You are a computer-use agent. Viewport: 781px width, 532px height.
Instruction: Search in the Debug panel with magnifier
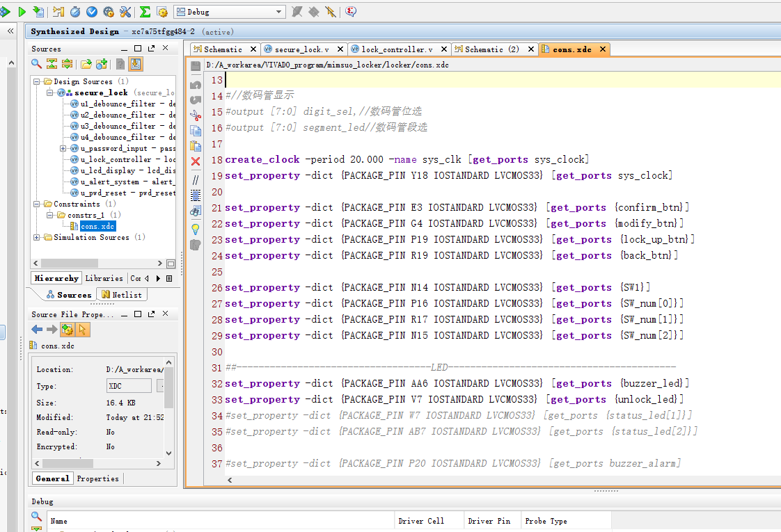pyautogui.click(x=36, y=516)
